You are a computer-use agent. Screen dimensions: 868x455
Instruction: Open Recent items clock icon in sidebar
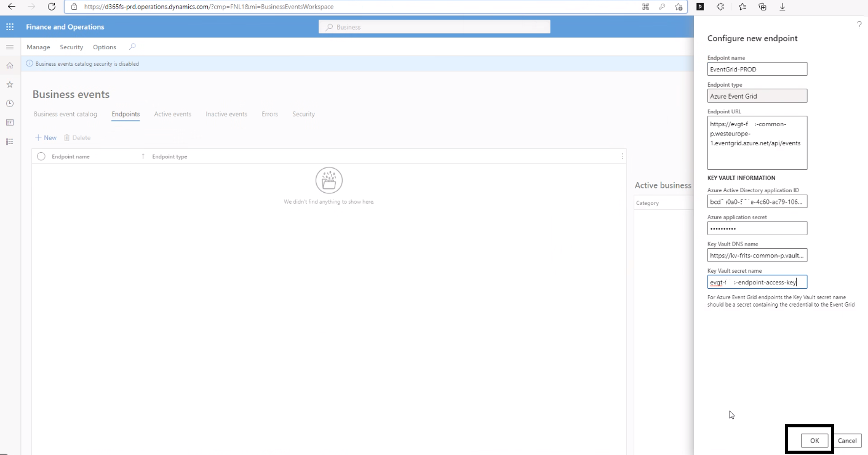pos(9,103)
